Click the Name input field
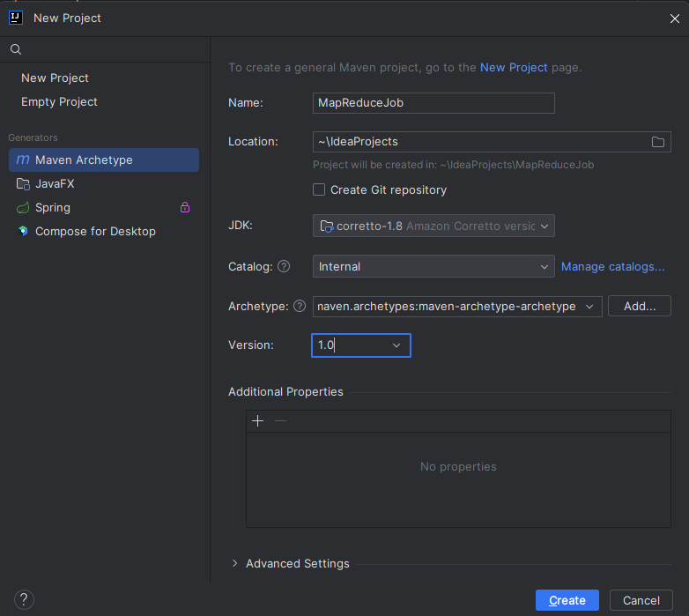689x616 pixels. [x=433, y=102]
